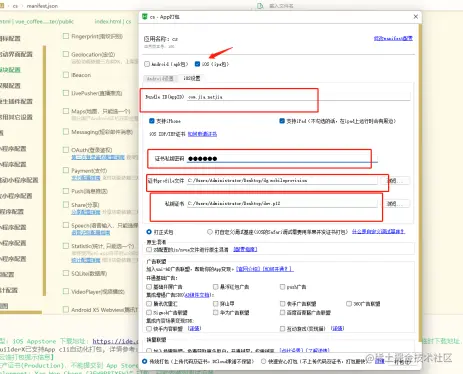Close the App打包 dialog

[x=415, y=17]
